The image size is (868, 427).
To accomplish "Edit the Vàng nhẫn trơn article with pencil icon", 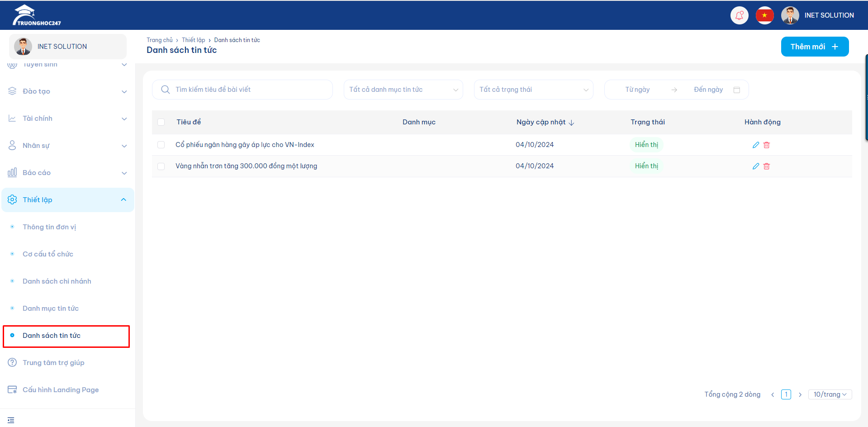I will click(755, 166).
